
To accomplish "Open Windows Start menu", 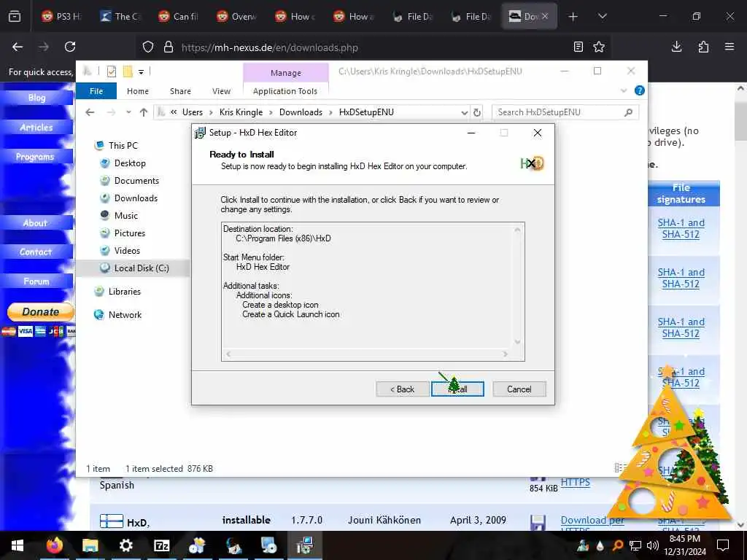I will coord(18,545).
